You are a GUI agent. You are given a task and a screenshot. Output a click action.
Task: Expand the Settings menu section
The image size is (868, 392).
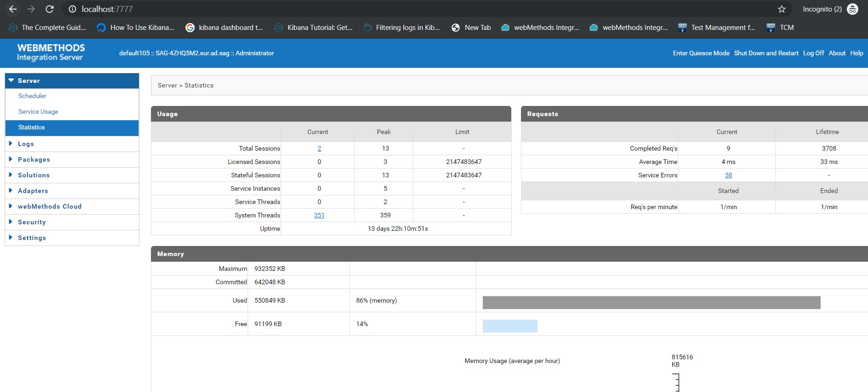(32, 238)
